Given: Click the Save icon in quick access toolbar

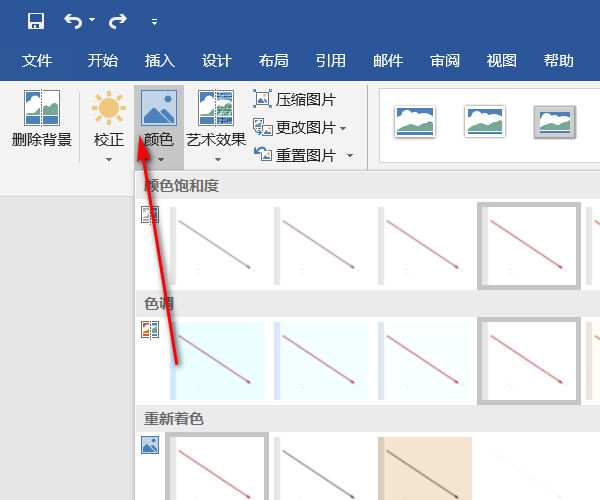Looking at the screenshot, I should pyautogui.click(x=36, y=21).
